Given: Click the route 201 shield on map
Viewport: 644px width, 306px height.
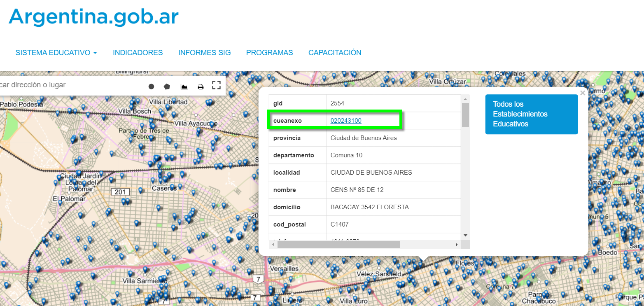Looking at the screenshot, I should 120,192.
